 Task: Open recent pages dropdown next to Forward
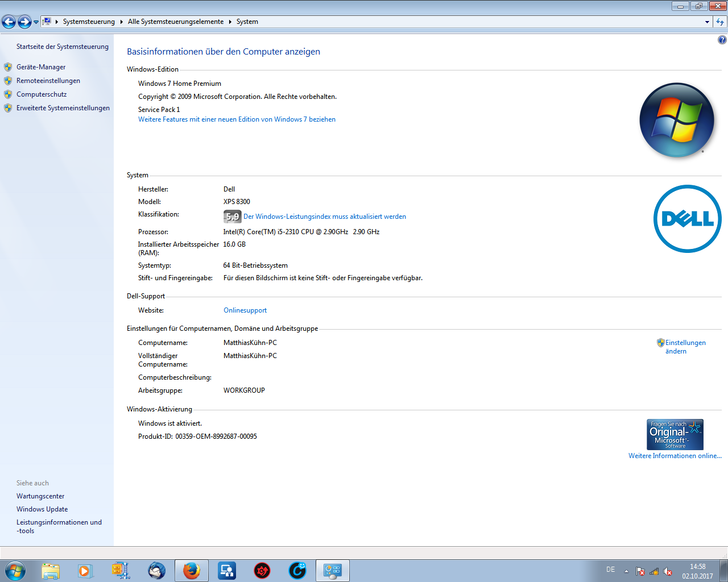[36, 22]
